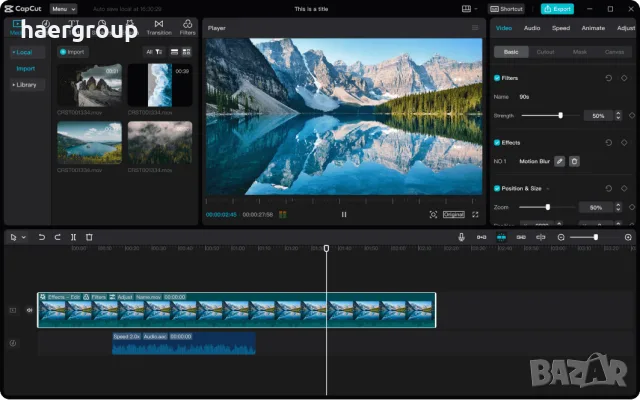Open the Mask sub-tab

580,52
